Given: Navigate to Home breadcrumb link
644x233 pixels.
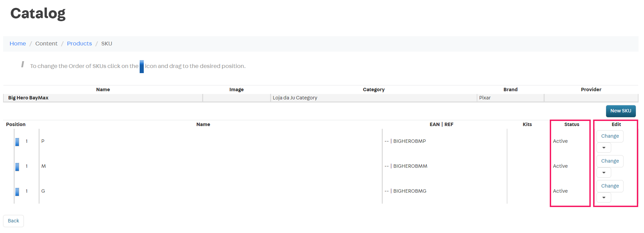Looking at the screenshot, I should coord(18,44).
